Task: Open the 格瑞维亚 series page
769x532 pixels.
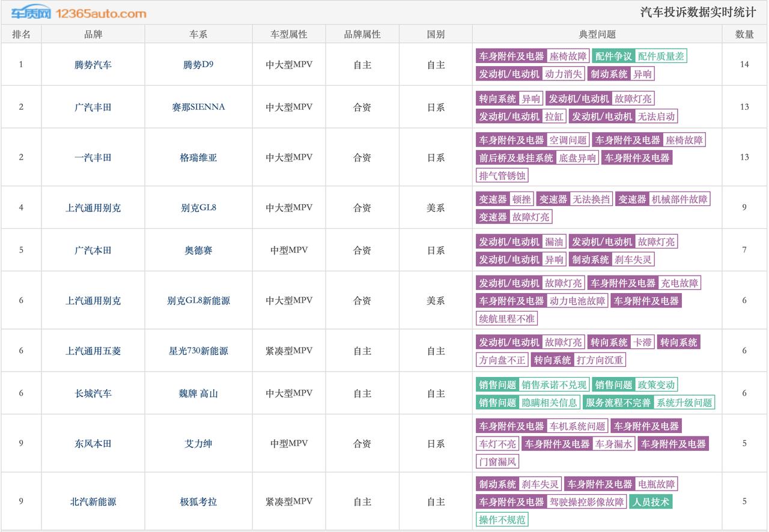Action: (198, 157)
